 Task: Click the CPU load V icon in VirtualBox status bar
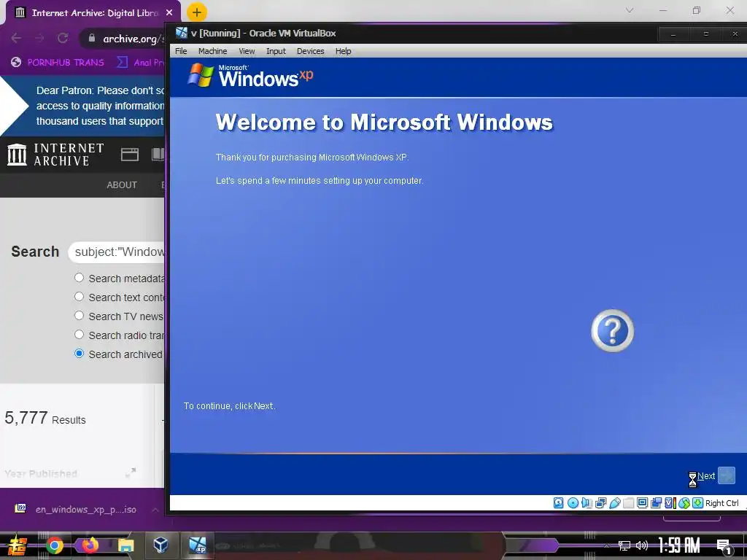(x=670, y=503)
